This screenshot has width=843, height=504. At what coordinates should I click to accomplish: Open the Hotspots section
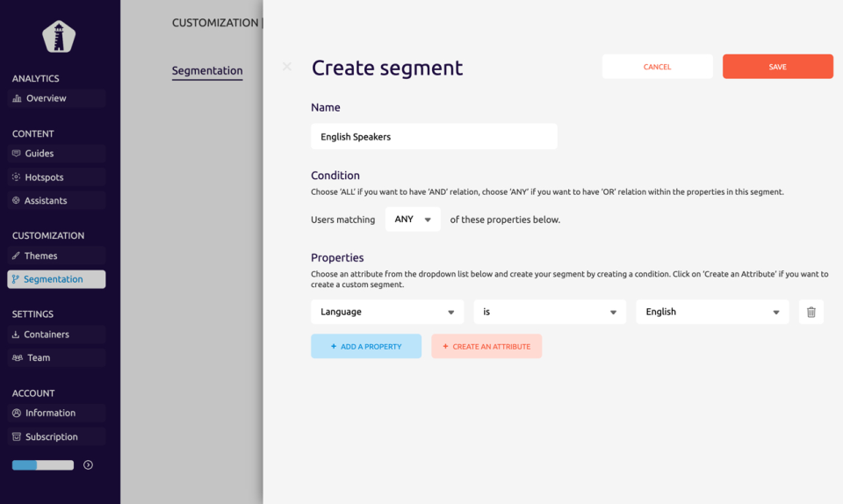pyautogui.click(x=44, y=177)
